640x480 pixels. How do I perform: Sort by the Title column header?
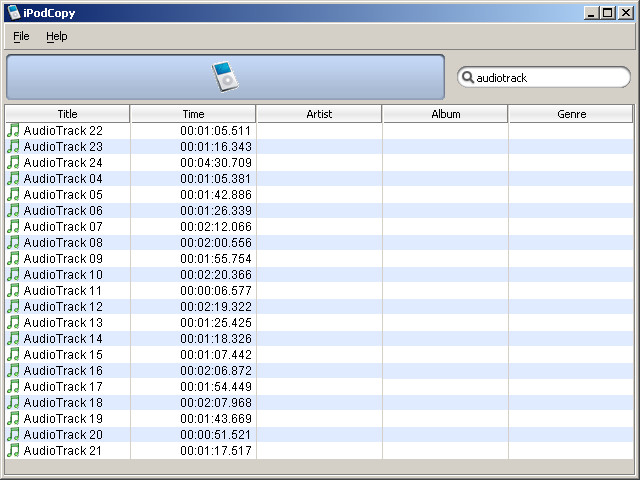(68, 114)
